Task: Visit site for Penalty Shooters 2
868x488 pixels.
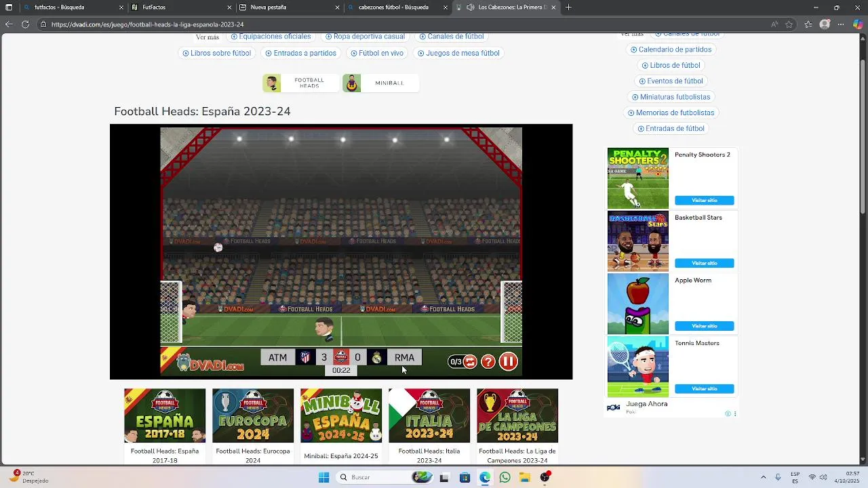Action: [704, 201]
